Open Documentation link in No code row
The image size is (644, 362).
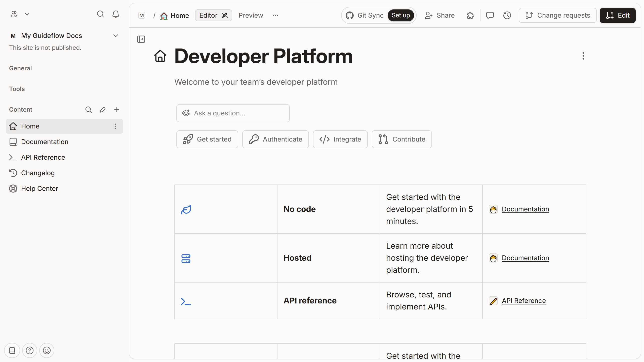pos(525,209)
